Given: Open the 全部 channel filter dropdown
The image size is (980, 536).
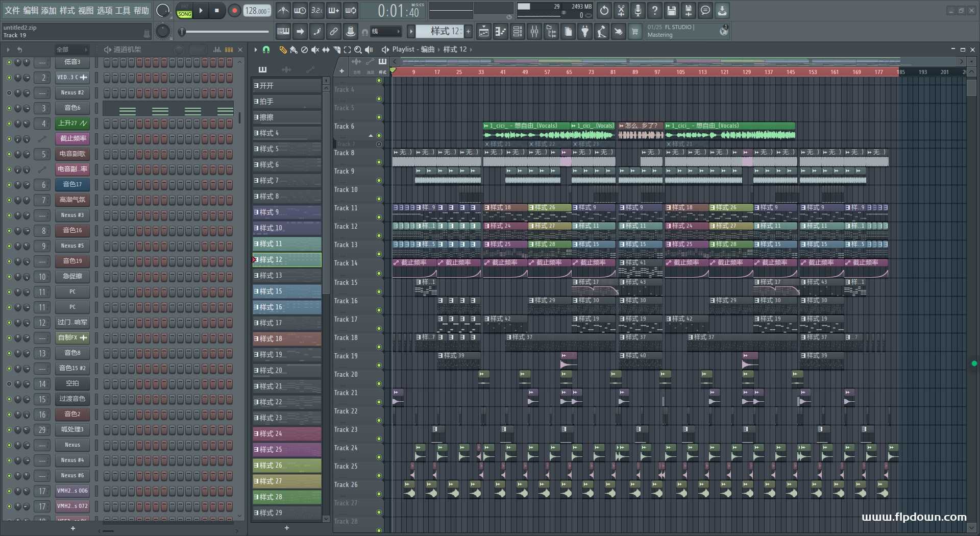Looking at the screenshot, I should [71, 50].
